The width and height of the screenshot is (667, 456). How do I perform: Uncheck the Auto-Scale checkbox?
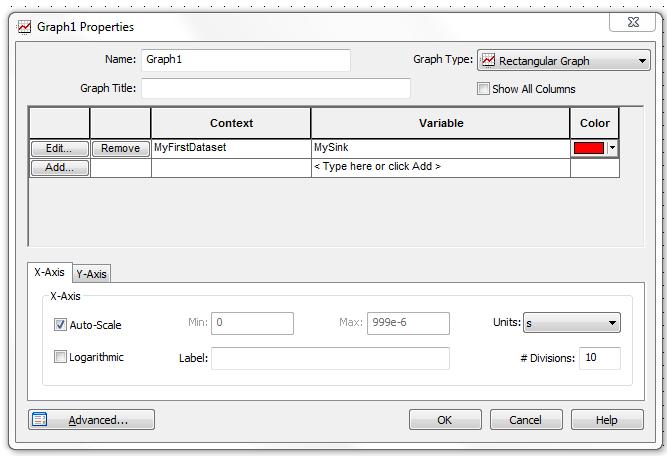(x=60, y=325)
